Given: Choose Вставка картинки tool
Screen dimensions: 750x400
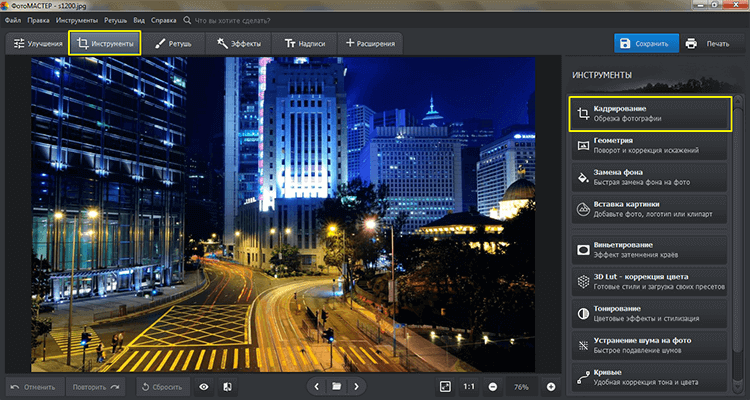Looking at the screenshot, I should (650, 210).
